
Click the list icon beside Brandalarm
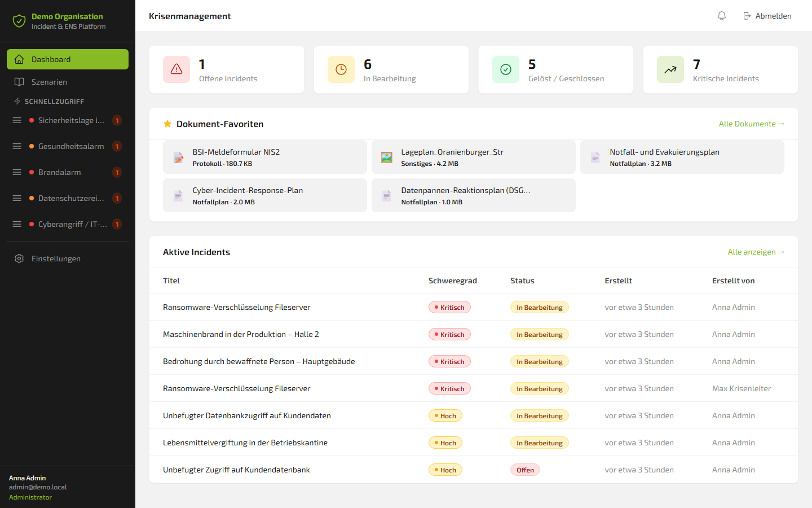pyautogui.click(x=17, y=172)
